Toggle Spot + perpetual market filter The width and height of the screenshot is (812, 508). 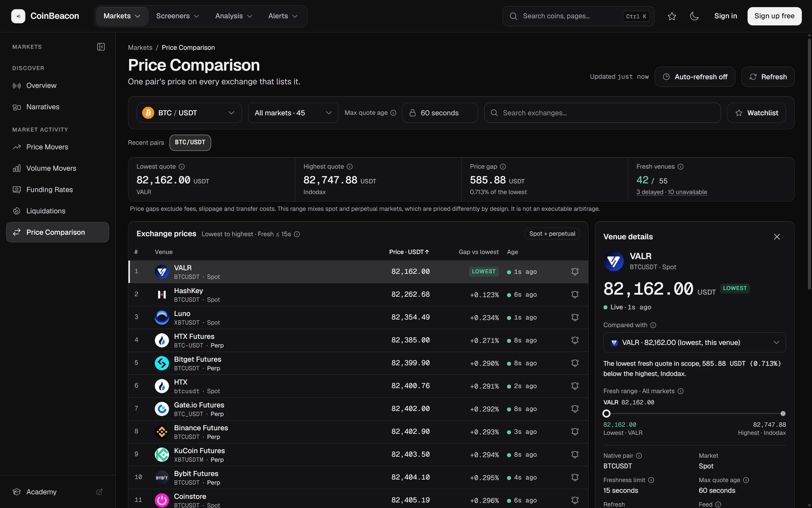(552, 234)
